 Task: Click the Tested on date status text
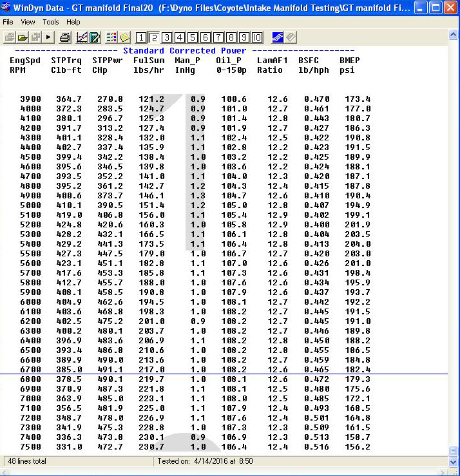pos(205,461)
